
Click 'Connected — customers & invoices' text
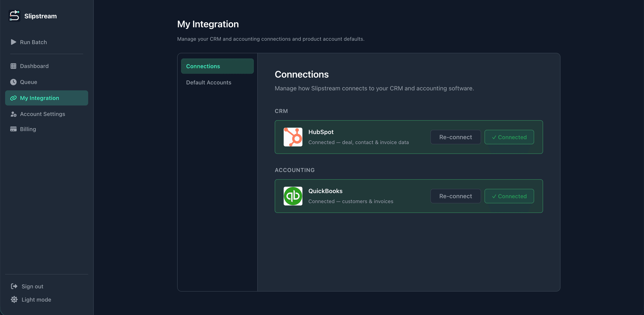(351, 201)
